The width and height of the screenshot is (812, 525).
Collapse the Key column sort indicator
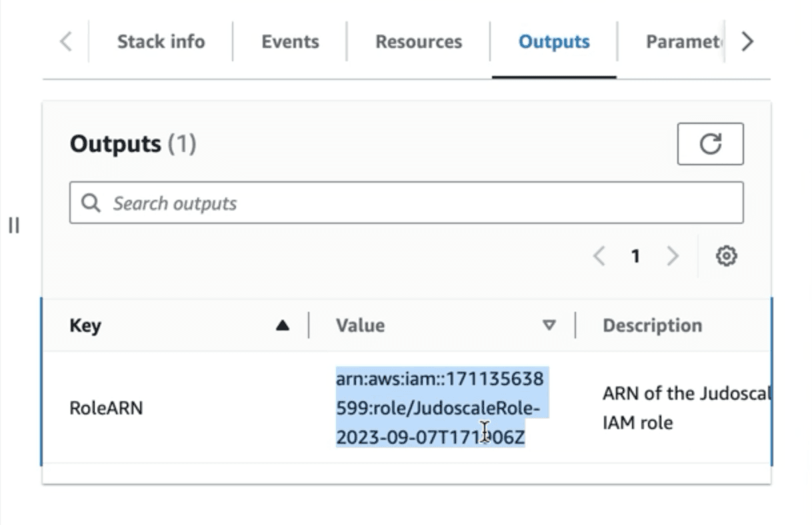(283, 325)
